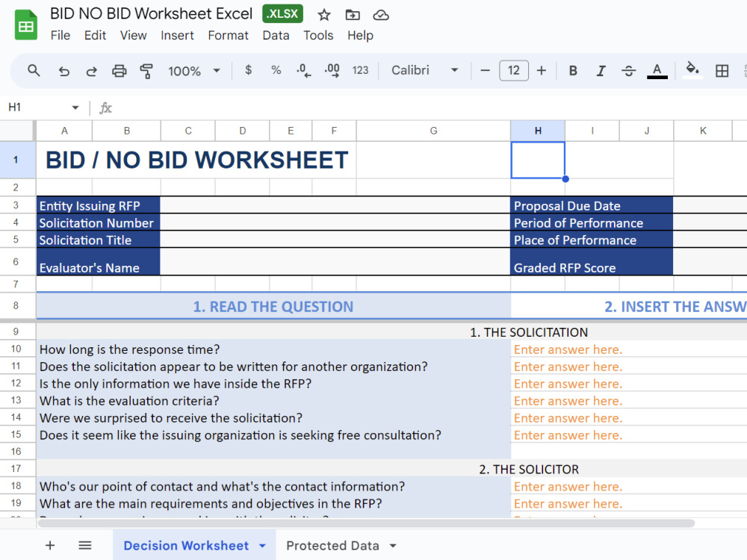Viewport: 747px width, 560px height.
Task: Click 'How long is the response time?' cell
Action: [x=273, y=349]
